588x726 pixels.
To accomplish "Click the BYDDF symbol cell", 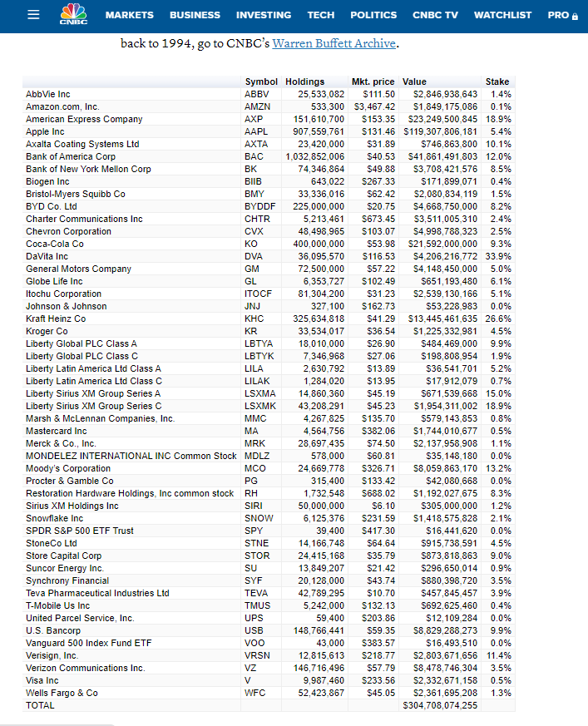I will click(259, 206).
